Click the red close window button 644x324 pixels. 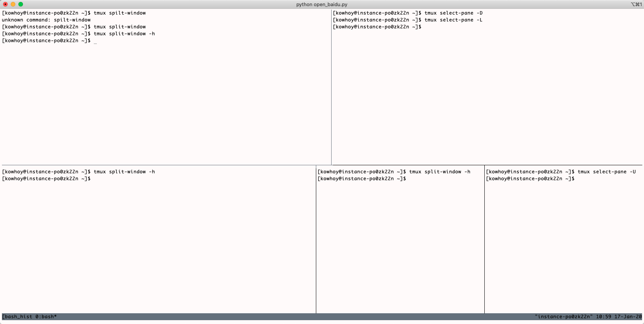(x=5, y=4)
